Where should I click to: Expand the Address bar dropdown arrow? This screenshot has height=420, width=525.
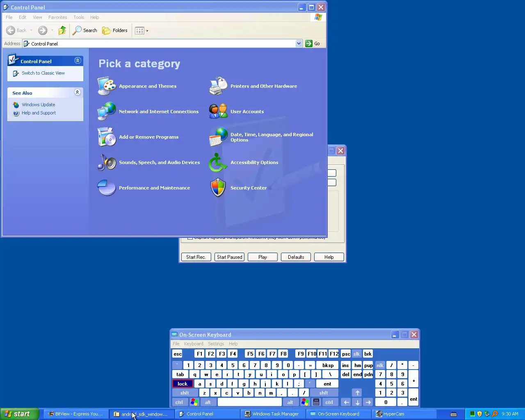(x=299, y=43)
